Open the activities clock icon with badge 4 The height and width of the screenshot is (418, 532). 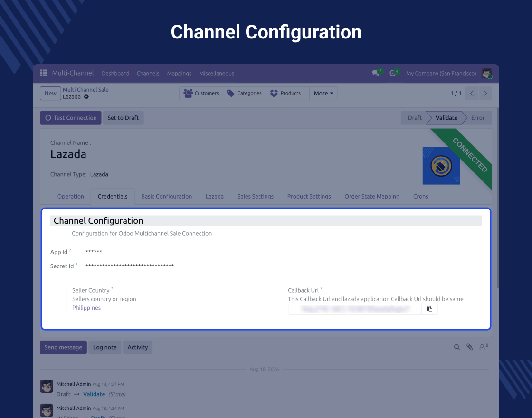coord(393,73)
